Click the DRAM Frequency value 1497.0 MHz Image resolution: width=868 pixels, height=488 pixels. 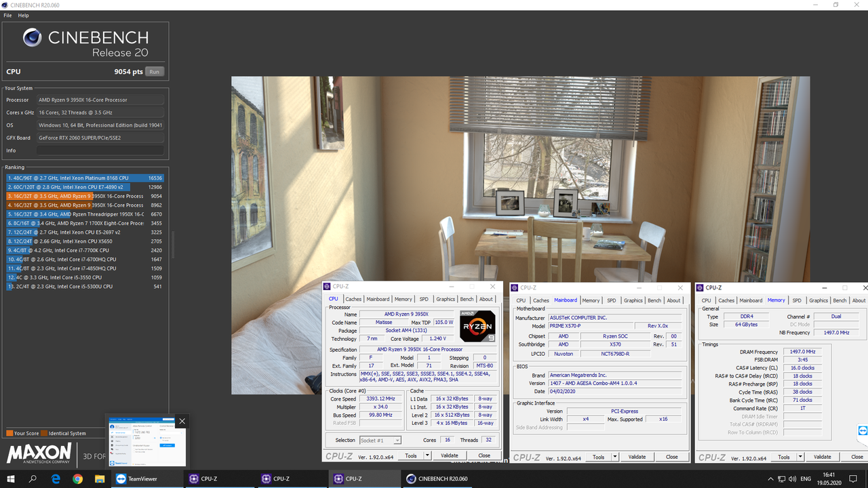[x=802, y=352]
